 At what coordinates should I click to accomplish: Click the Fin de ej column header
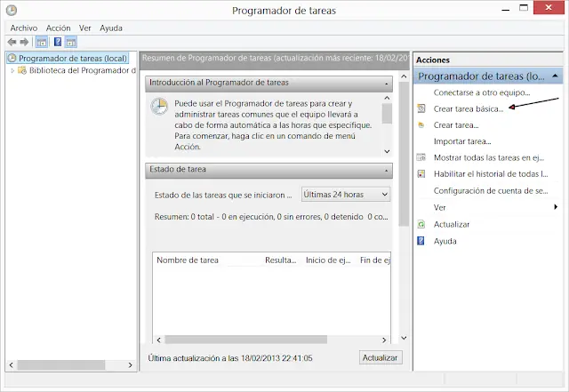pos(375,260)
